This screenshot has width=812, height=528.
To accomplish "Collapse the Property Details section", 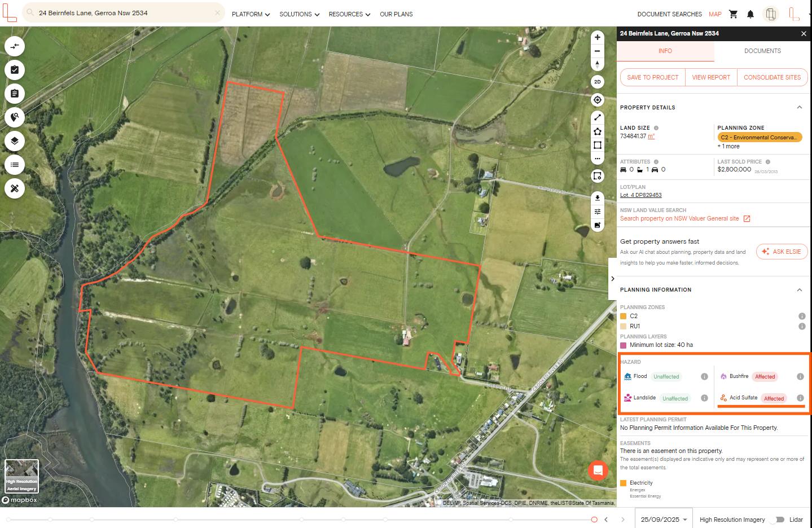I will pos(799,107).
